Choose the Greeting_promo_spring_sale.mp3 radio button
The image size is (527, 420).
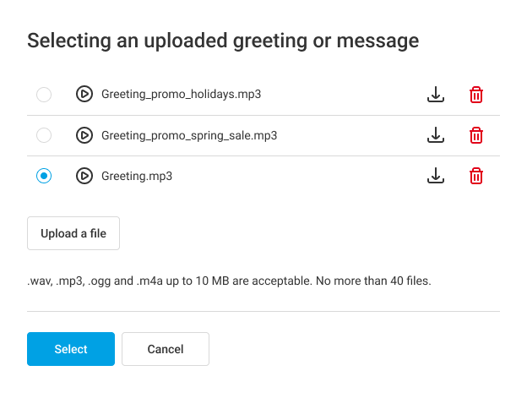(44, 135)
